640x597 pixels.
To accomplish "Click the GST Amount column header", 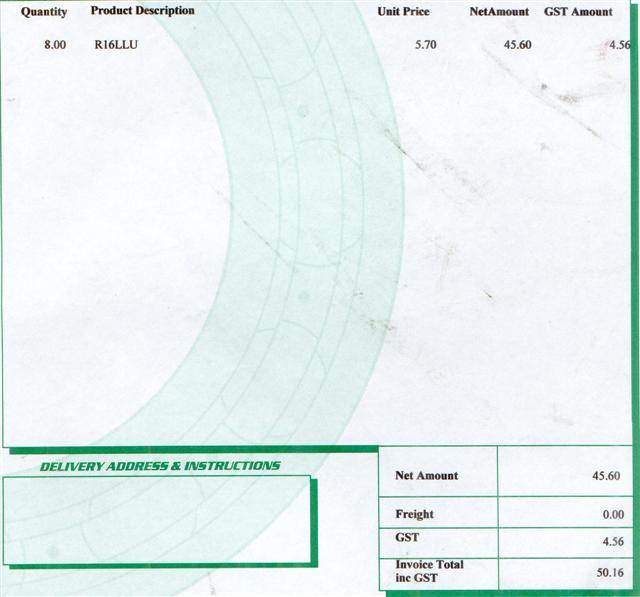I will coord(578,12).
